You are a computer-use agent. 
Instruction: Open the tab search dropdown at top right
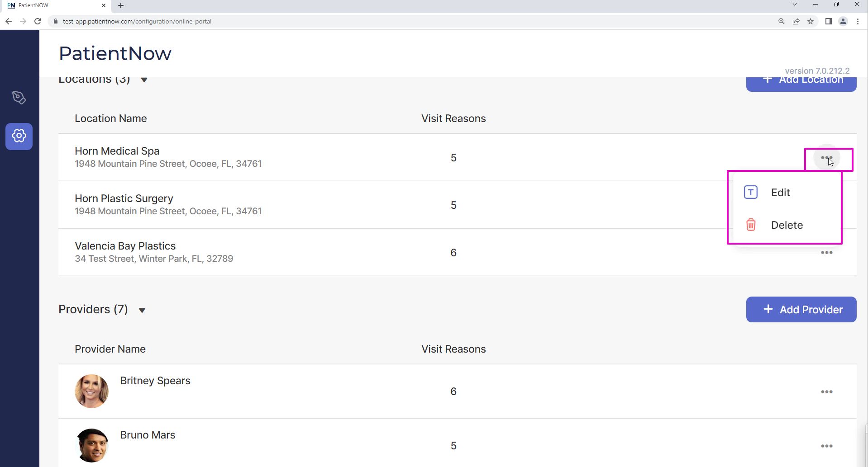(x=794, y=4)
